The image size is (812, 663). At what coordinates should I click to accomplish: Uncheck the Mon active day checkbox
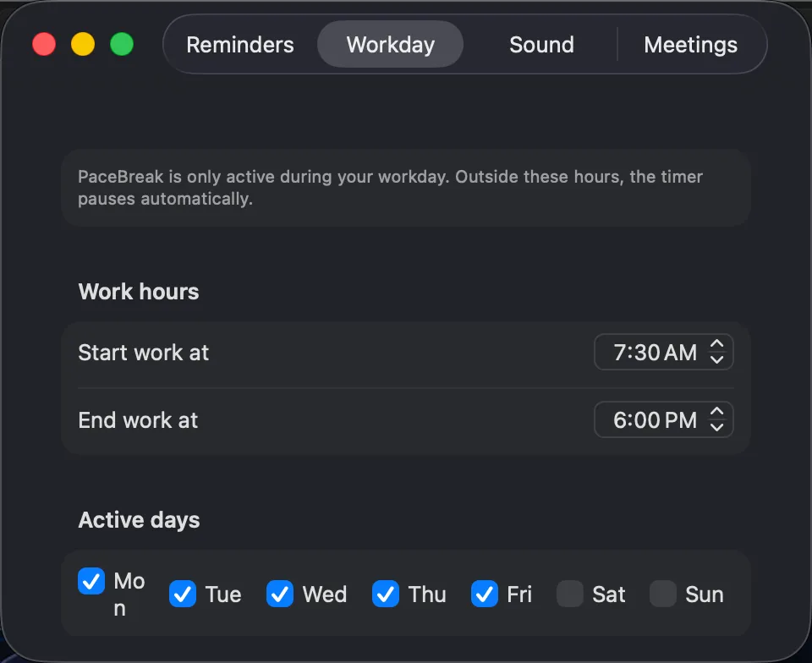[91, 581]
